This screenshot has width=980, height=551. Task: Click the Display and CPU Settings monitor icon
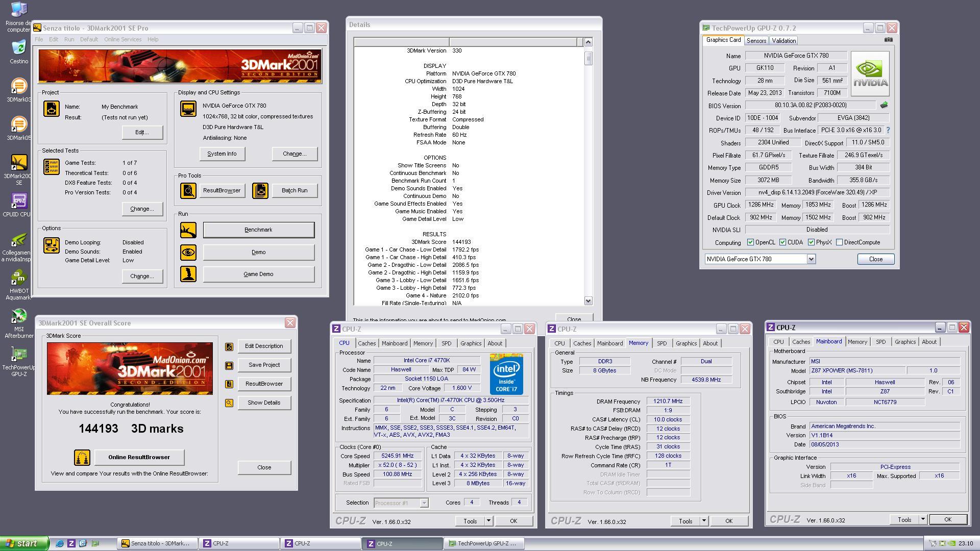tap(188, 108)
